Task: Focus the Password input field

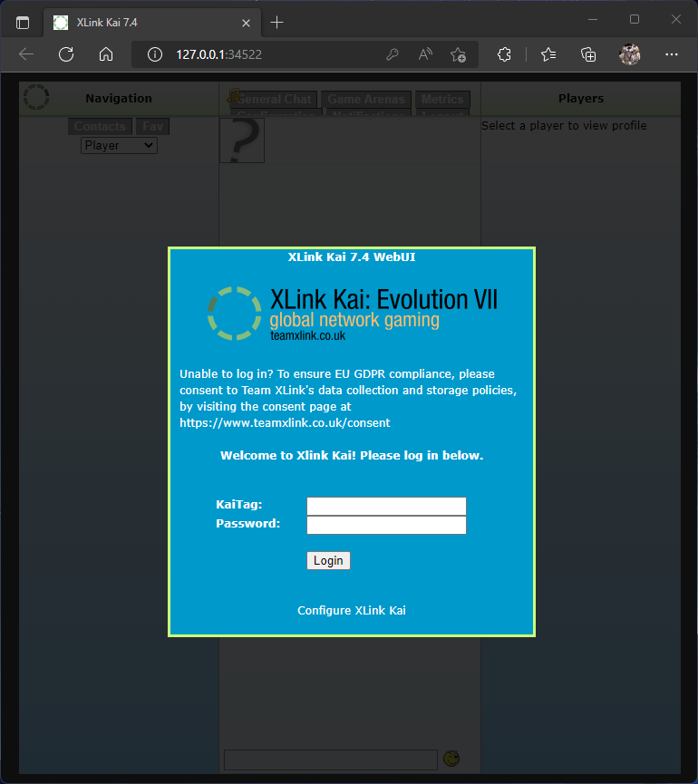Action: pos(386,525)
